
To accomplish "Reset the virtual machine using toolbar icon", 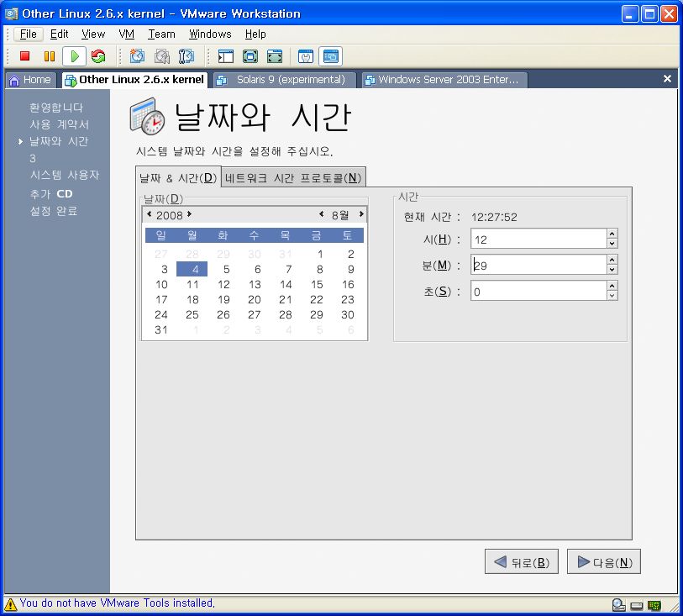I will coord(98,56).
